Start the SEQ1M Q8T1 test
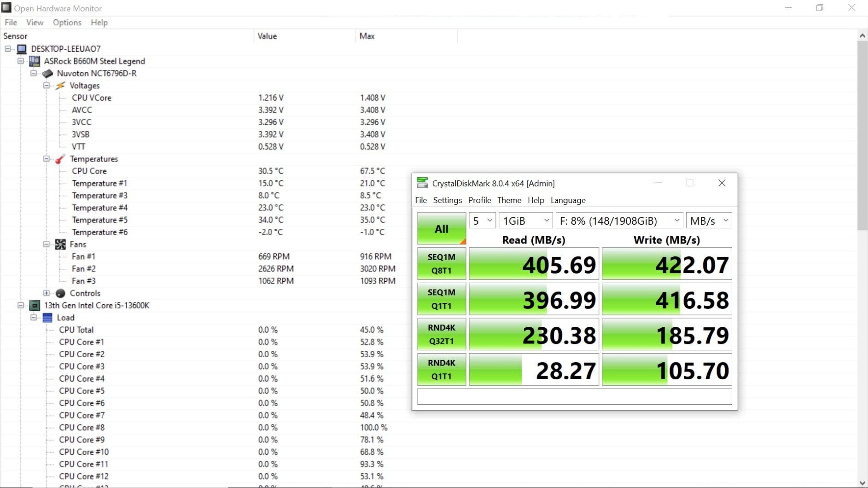Viewport: 868px width, 488px height. [441, 264]
